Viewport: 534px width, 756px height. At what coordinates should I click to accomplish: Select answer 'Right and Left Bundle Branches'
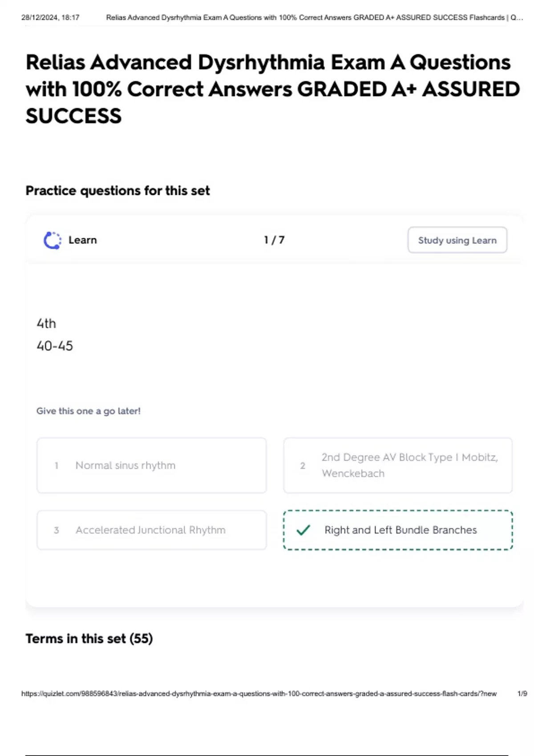[397, 530]
